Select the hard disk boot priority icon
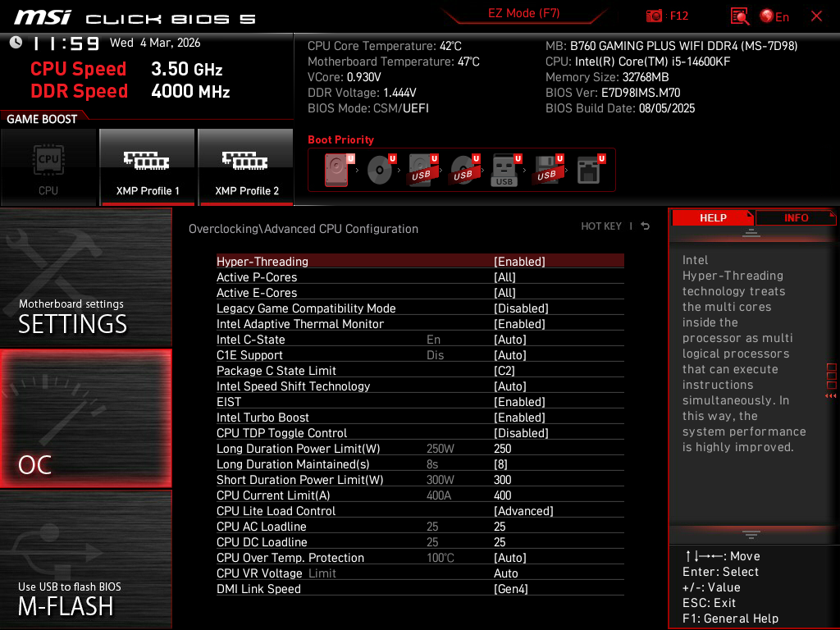Viewport: 840px width, 630px height. (x=339, y=170)
